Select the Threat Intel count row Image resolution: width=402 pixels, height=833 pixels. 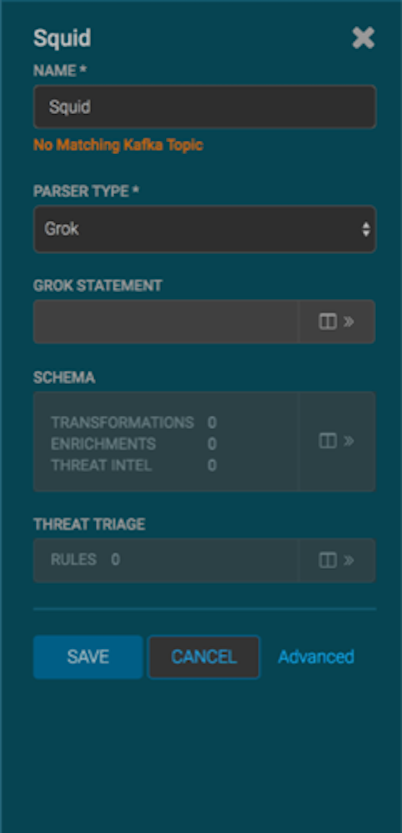(x=134, y=465)
